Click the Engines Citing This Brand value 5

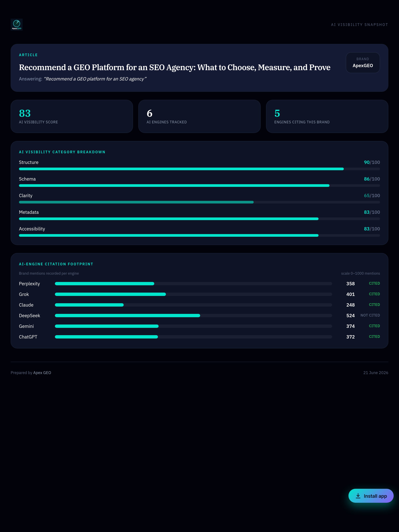(277, 113)
